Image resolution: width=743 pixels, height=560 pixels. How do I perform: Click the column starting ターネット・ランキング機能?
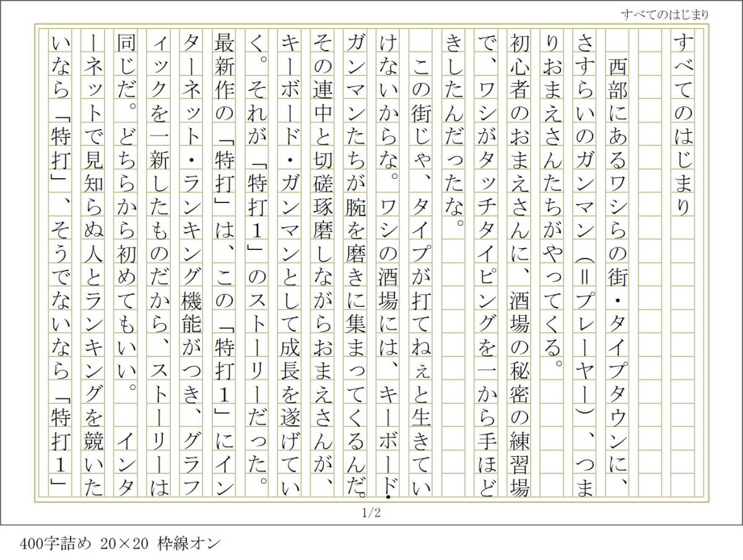click(x=190, y=265)
